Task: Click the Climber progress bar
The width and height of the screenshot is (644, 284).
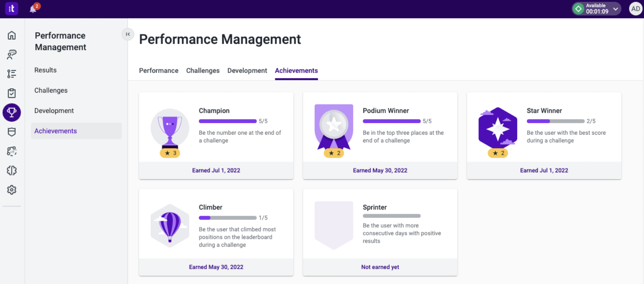Action: click(228, 218)
